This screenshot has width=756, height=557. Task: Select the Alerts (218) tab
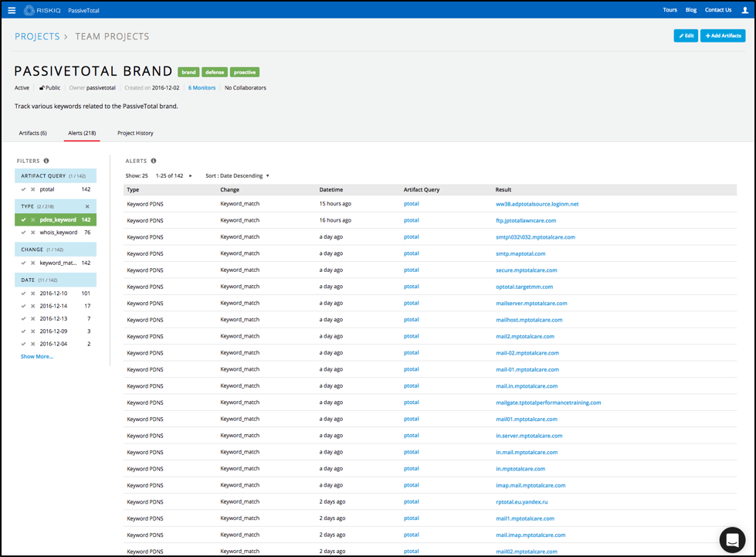coord(82,133)
